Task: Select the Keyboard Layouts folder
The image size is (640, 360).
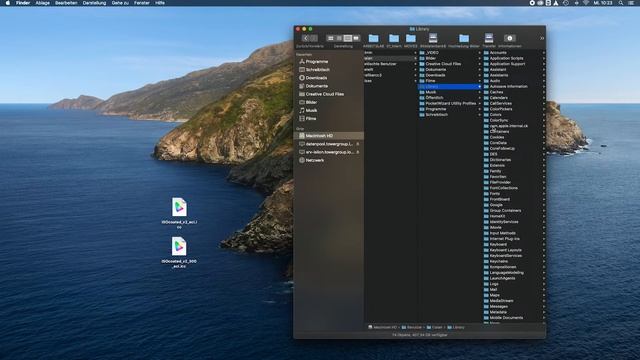Action: 514,250
